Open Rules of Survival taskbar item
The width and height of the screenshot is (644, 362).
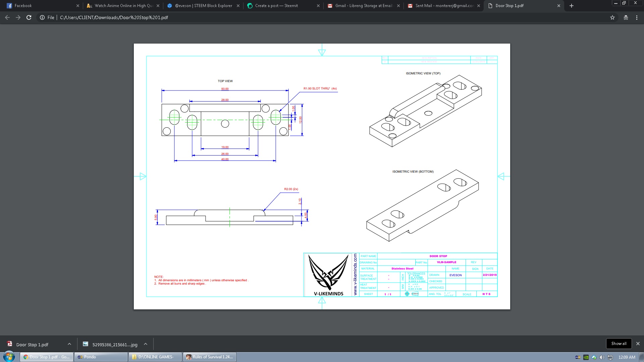tap(210, 357)
